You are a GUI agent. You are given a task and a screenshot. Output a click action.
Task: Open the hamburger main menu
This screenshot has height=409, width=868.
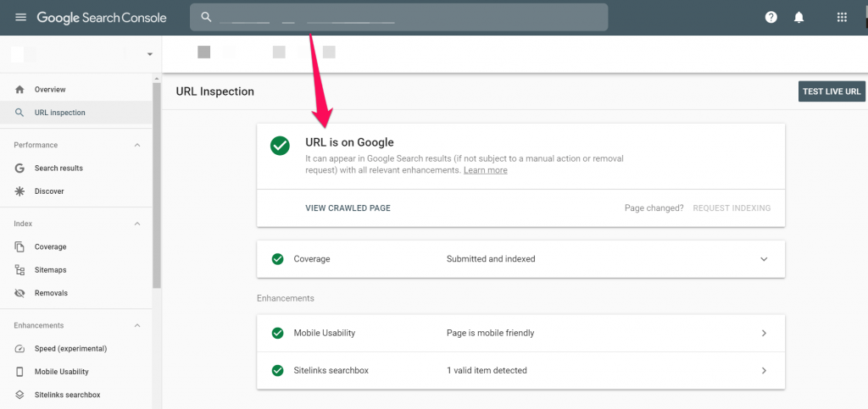click(20, 17)
